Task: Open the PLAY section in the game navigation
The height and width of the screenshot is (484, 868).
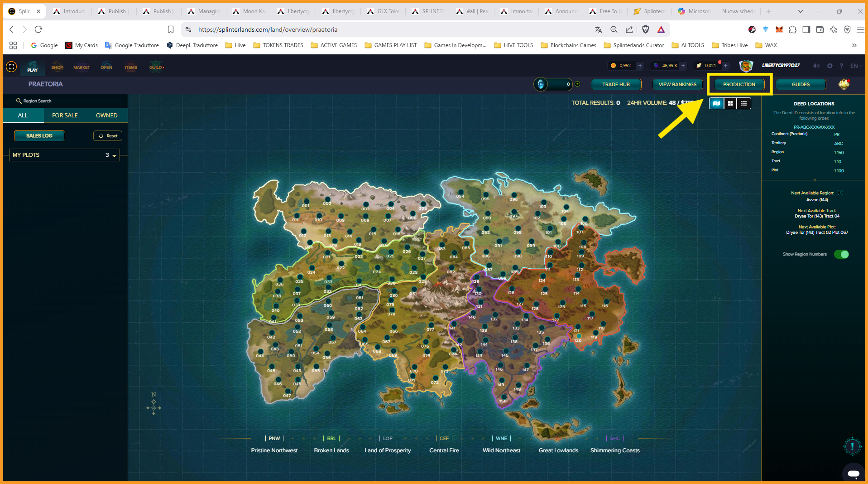Action: pos(32,68)
